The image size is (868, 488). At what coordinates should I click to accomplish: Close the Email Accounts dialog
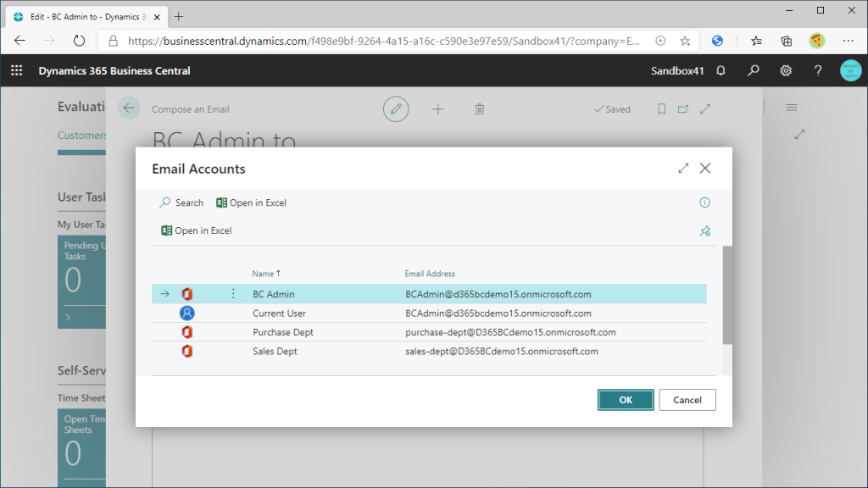705,169
